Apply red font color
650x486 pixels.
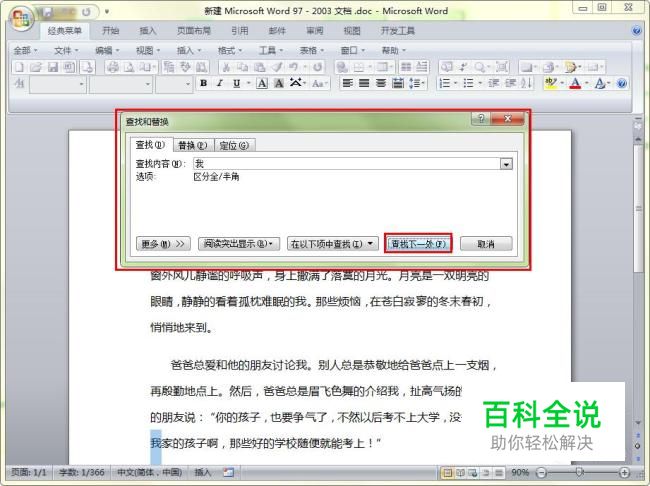(575, 83)
